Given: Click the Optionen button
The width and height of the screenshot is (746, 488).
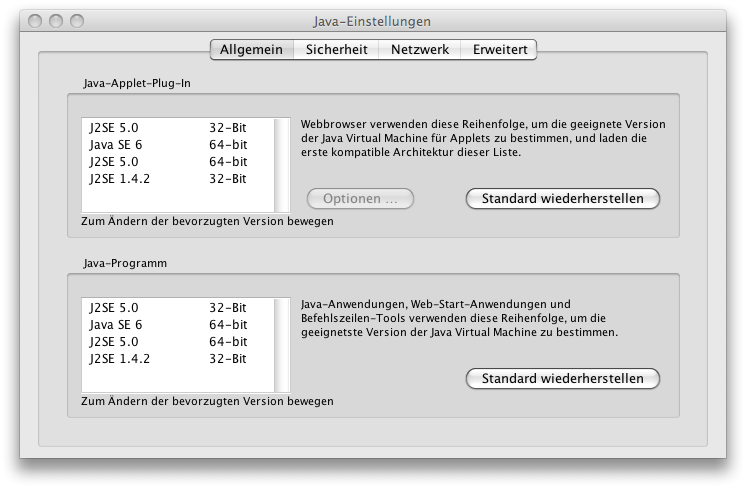Looking at the screenshot, I should (x=360, y=199).
